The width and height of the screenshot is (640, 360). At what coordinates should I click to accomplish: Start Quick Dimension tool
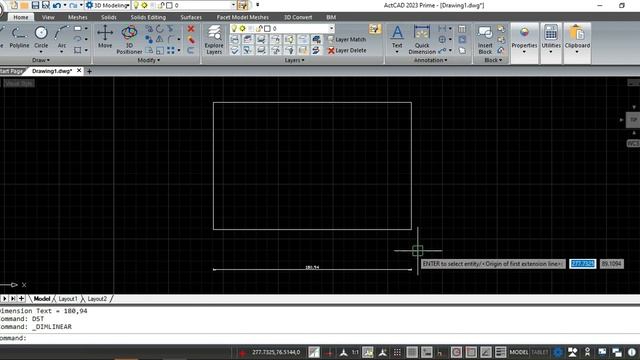pyautogui.click(x=422, y=40)
